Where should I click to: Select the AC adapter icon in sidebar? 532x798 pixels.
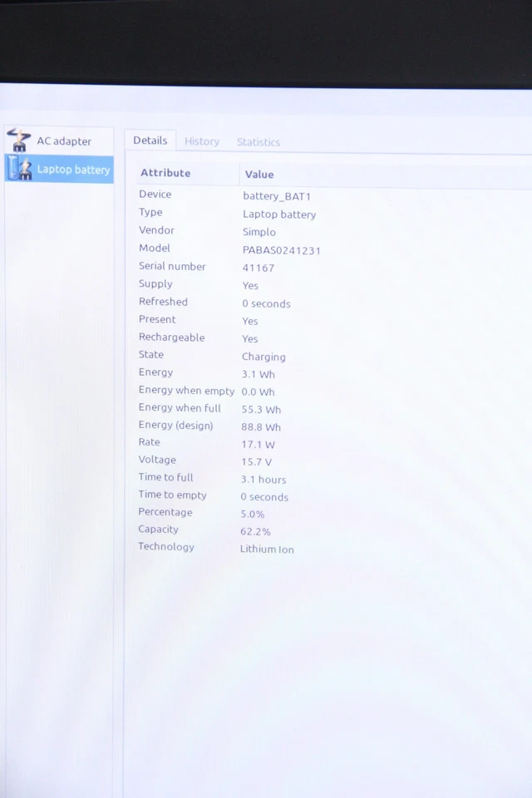tap(19, 140)
